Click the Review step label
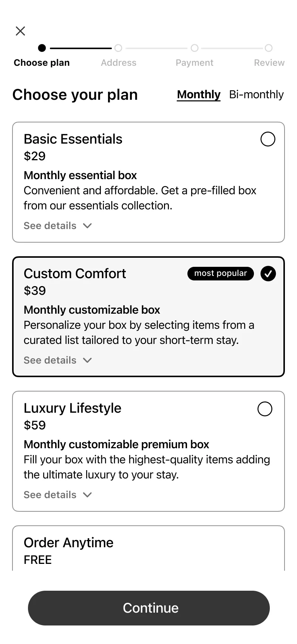Screen dimensions: 297x644 [269, 63]
